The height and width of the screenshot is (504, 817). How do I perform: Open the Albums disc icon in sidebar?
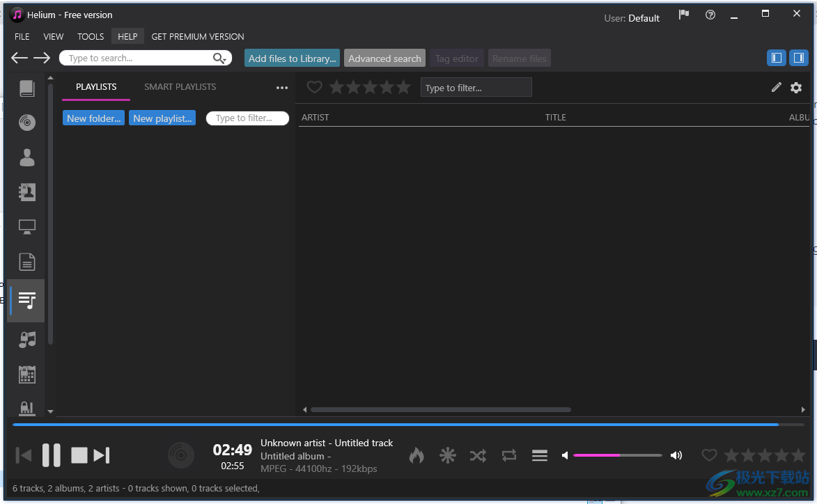tap(27, 123)
